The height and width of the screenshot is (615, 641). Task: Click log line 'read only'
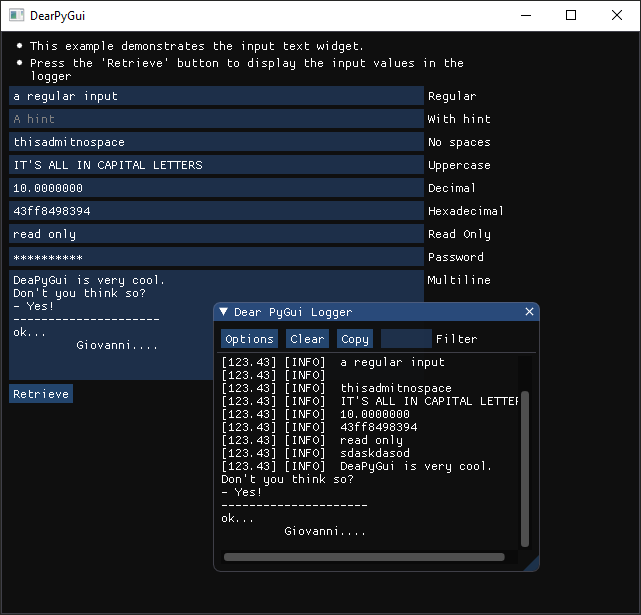[x=371, y=440]
